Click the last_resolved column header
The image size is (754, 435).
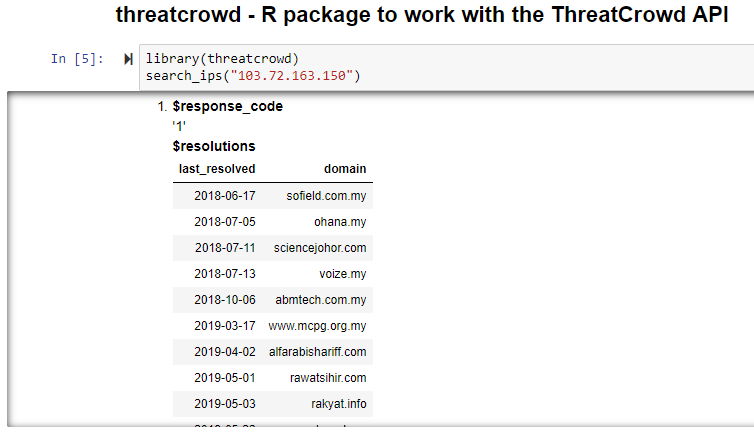point(217,169)
